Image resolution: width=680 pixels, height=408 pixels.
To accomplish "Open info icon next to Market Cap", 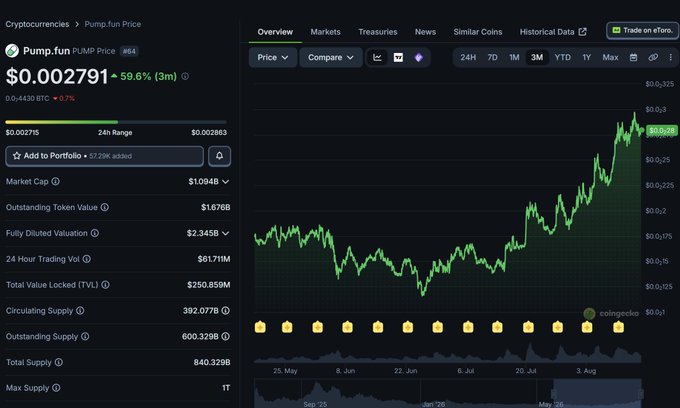I will tap(56, 181).
